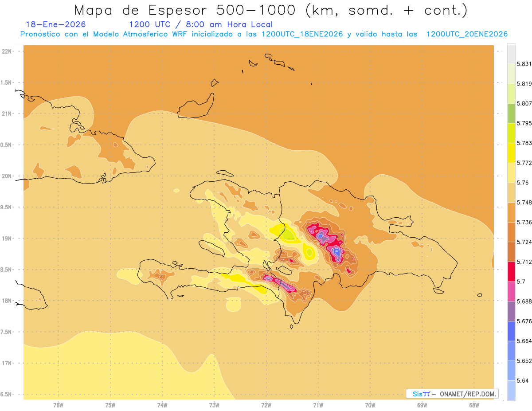Click the legend value 5.64
The image size is (532, 411).
[x=523, y=380]
